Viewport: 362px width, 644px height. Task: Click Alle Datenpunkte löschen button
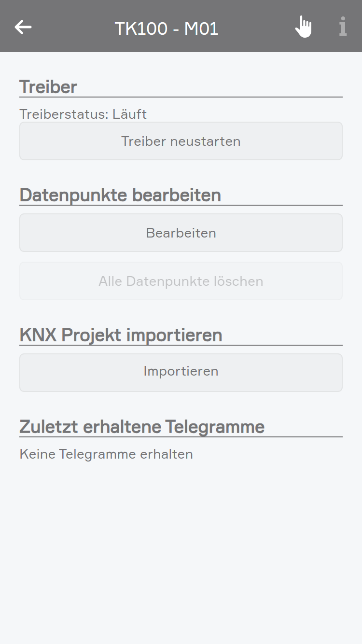181,281
